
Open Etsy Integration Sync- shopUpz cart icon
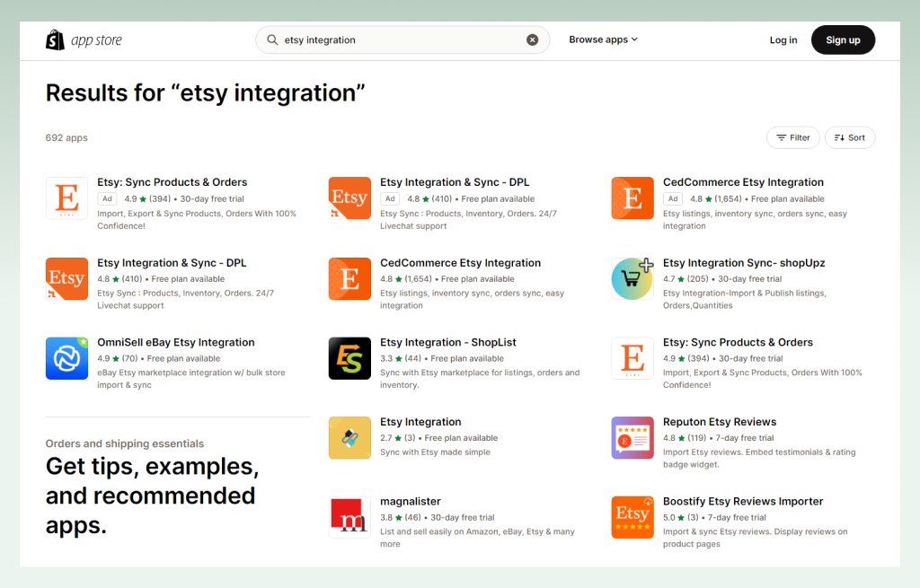[x=632, y=278]
